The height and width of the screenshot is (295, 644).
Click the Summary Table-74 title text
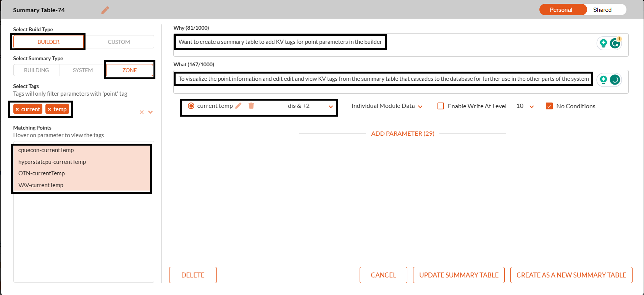click(39, 10)
